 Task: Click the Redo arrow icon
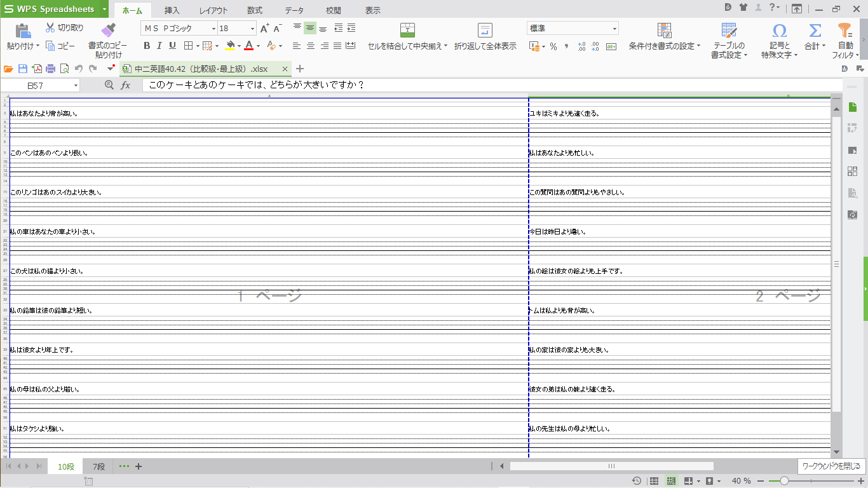click(93, 69)
